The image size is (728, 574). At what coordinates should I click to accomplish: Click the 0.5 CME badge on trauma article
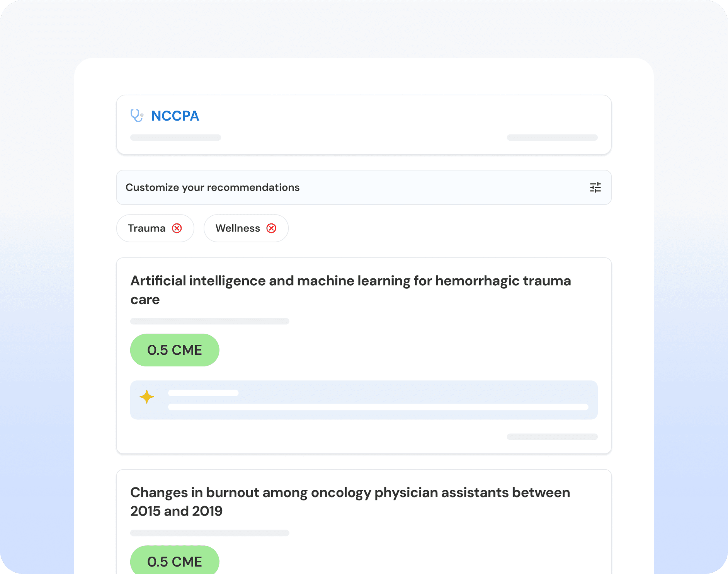point(175,350)
